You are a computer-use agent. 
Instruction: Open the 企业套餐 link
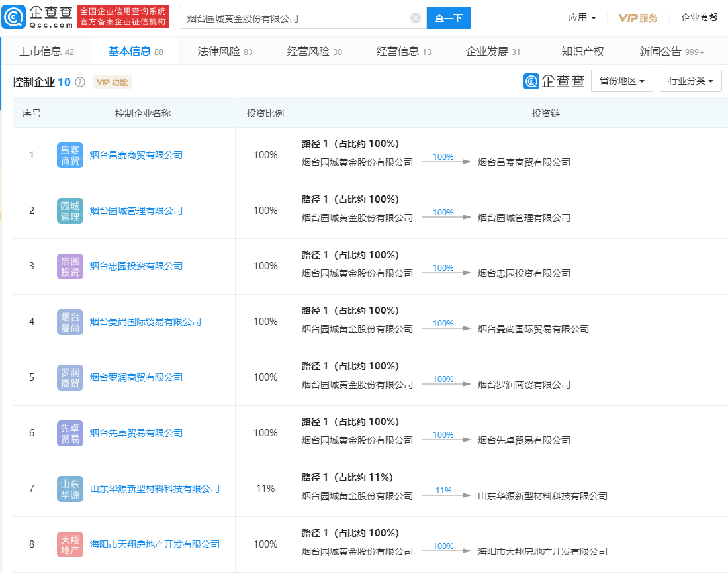[x=700, y=18]
